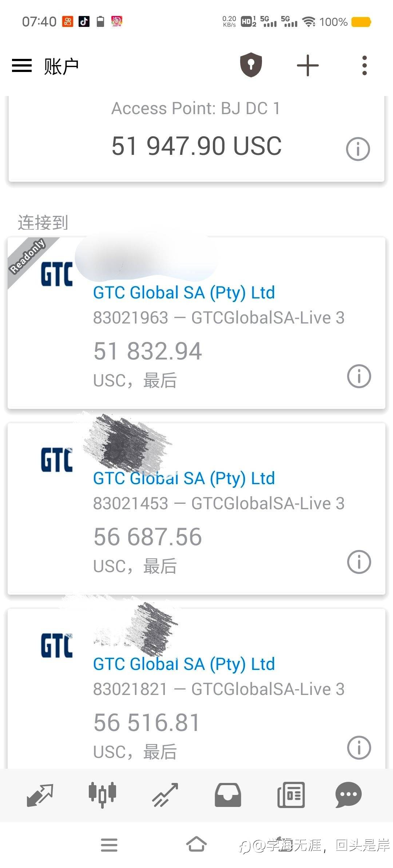Open the History inbox tab
This screenshot has height=868, width=393.
point(228,795)
